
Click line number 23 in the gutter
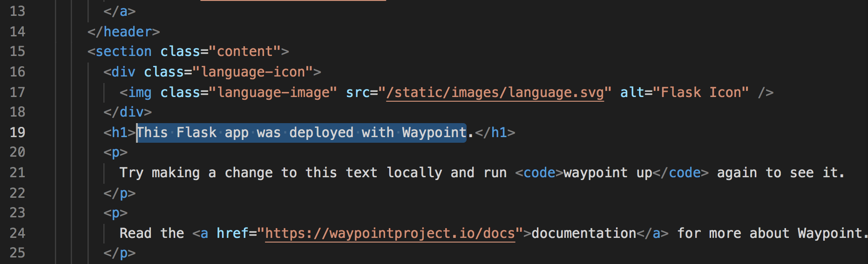click(x=17, y=213)
